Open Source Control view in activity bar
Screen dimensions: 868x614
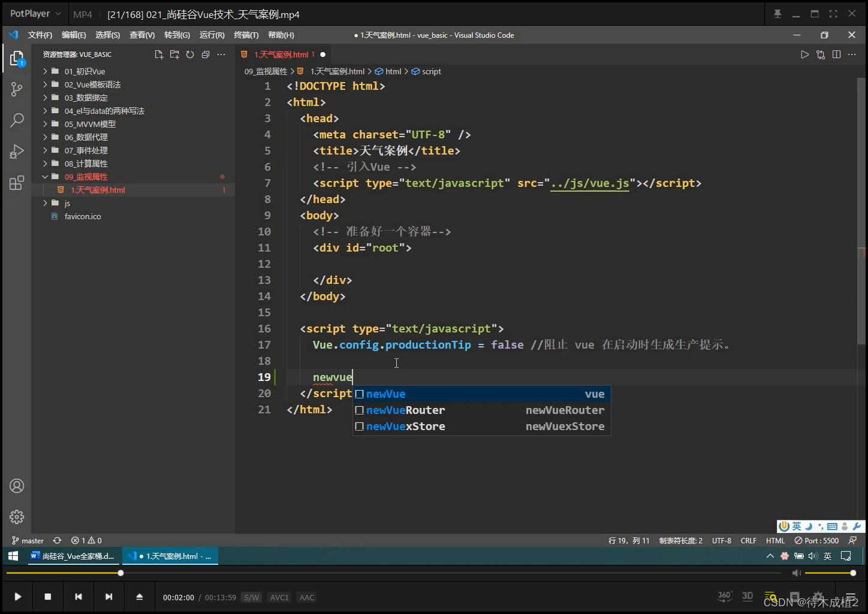click(x=17, y=89)
